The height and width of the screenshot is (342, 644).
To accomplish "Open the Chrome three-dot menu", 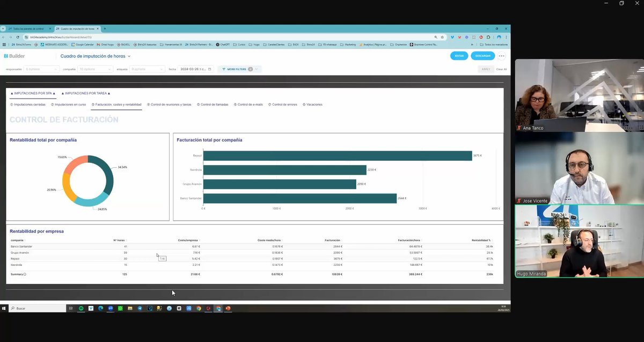I will pos(506,37).
